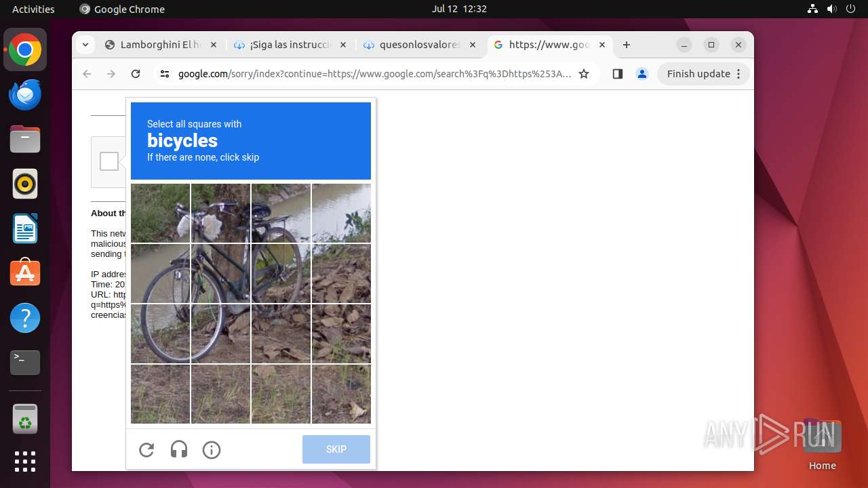The image size is (868, 488).
Task: Open the network status icon in system tray
Action: click(813, 9)
